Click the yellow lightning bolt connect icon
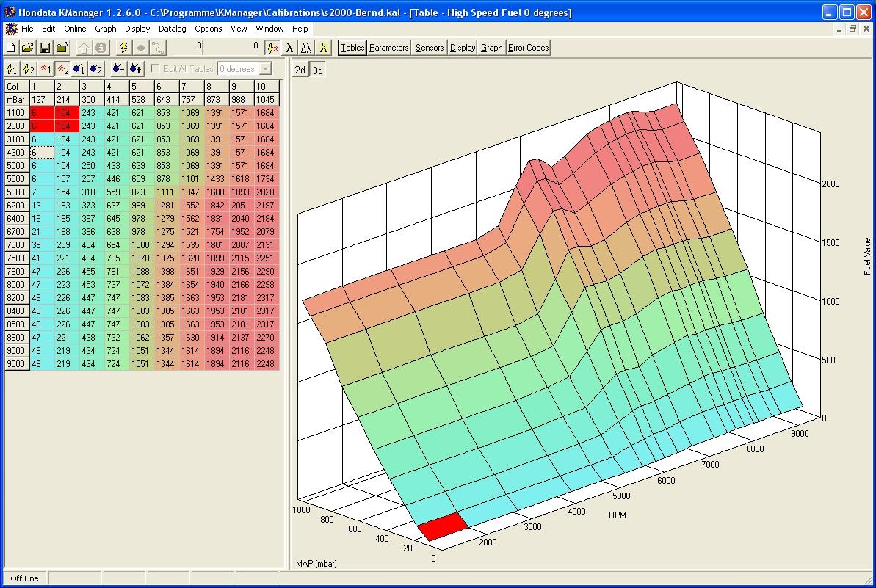The image size is (876, 588). tap(124, 48)
